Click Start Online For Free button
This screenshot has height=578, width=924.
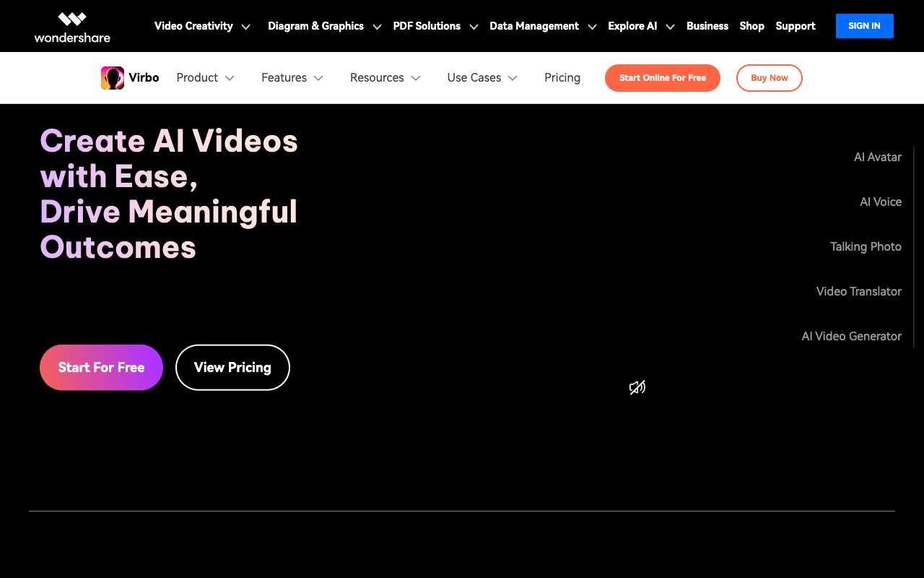click(663, 78)
